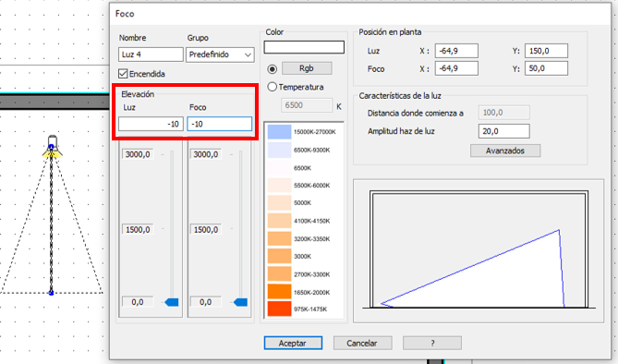Click the disabled temperature field showing 6500

click(307, 105)
